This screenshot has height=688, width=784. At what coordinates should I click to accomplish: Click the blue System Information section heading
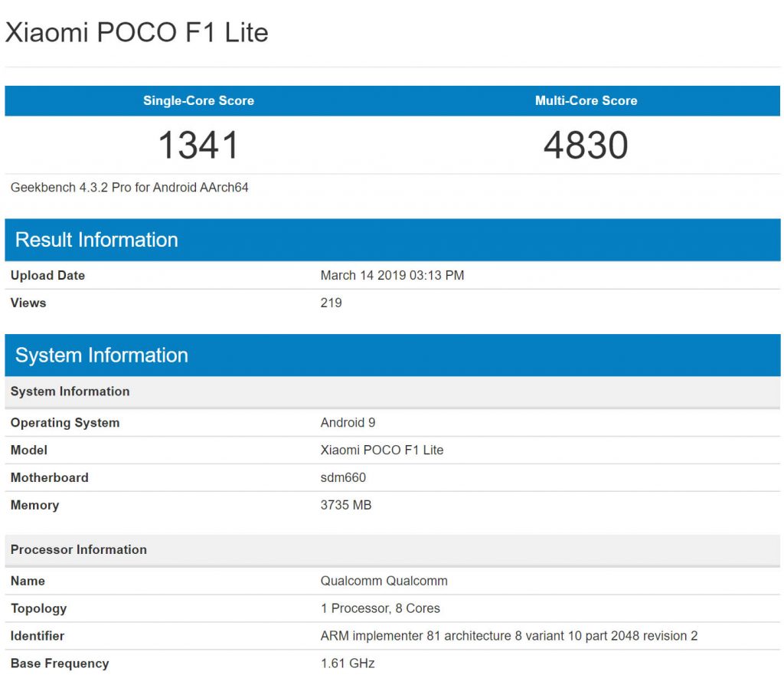point(102,355)
